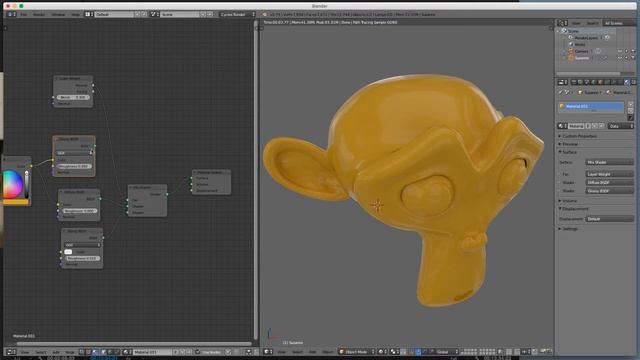Click the scene browse icon beside the Scene field
Screen dimensions: 640x360
point(154,14)
